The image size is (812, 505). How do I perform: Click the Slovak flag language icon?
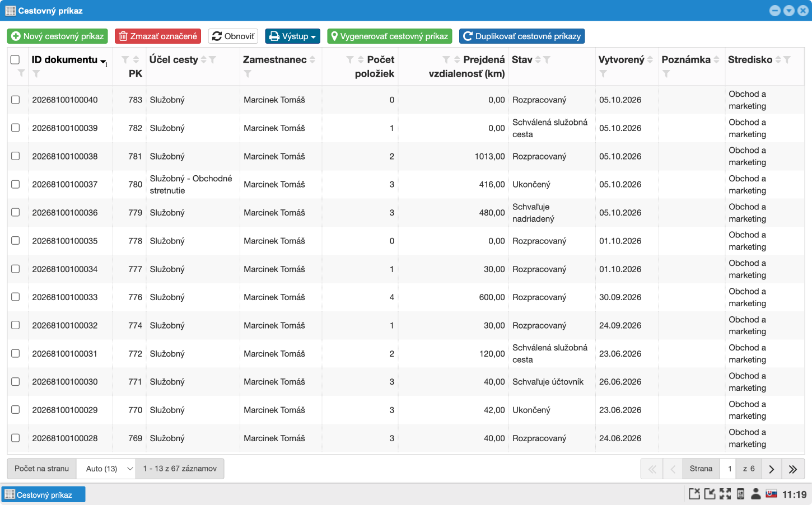coord(772,494)
